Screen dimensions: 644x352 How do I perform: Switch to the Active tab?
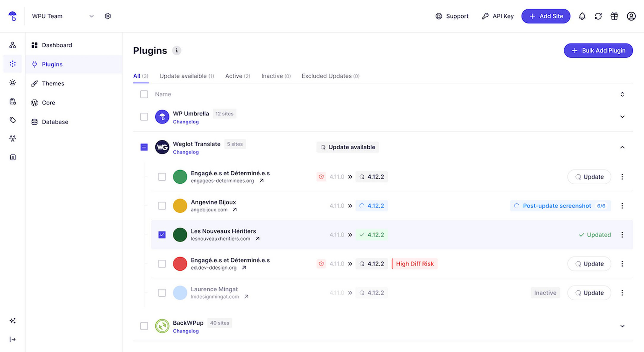click(x=237, y=76)
